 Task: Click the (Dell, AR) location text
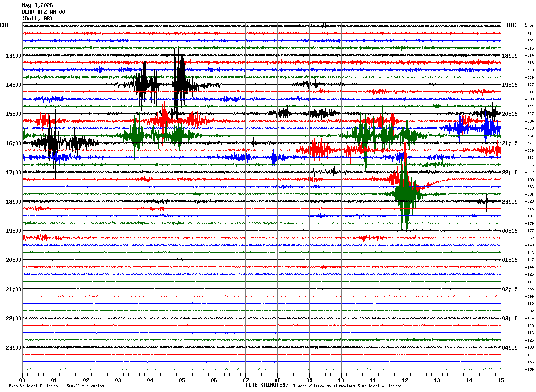click(x=37, y=19)
